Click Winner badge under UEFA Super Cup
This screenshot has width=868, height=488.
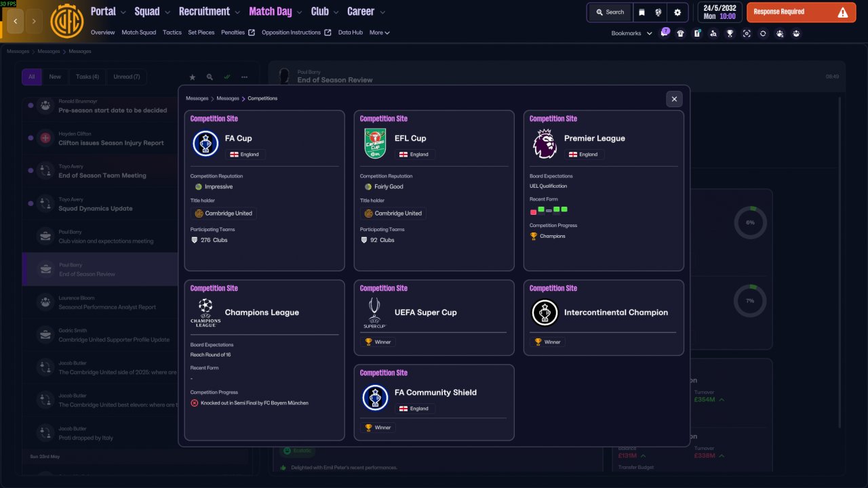378,342
